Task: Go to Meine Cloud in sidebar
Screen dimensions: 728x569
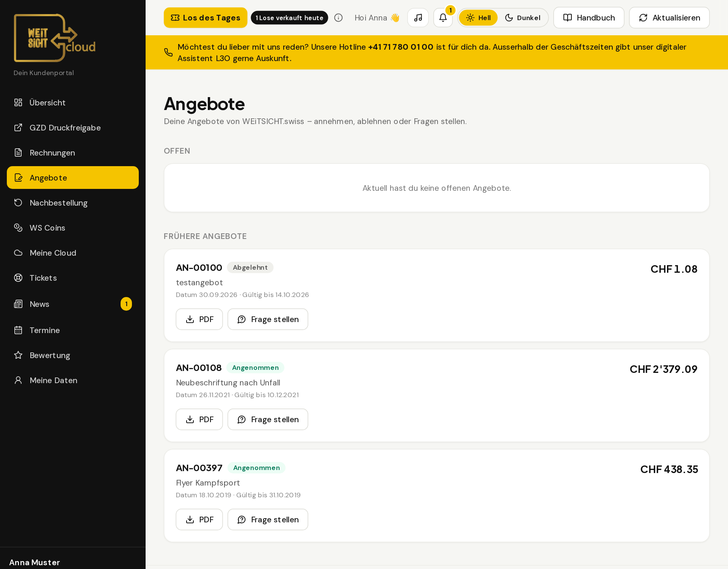Action: (73, 253)
